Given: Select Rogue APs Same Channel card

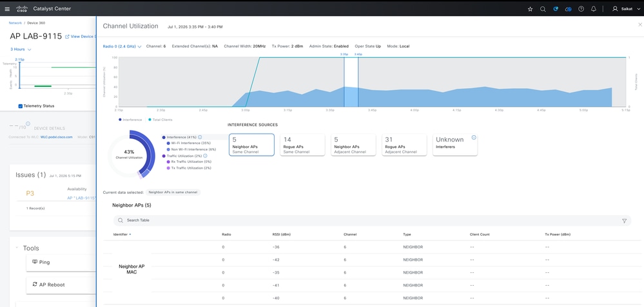Looking at the screenshot, I should point(302,145).
